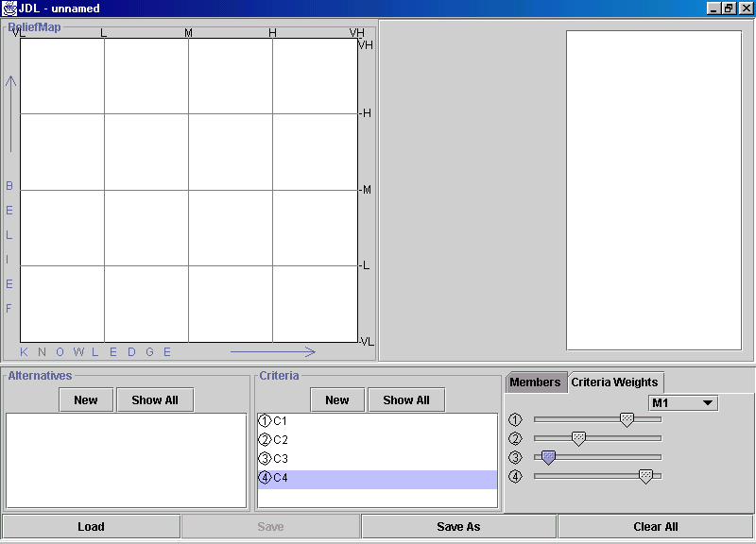756x544 pixels.
Task: Click the Load button
Action: pyautogui.click(x=91, y=527)
